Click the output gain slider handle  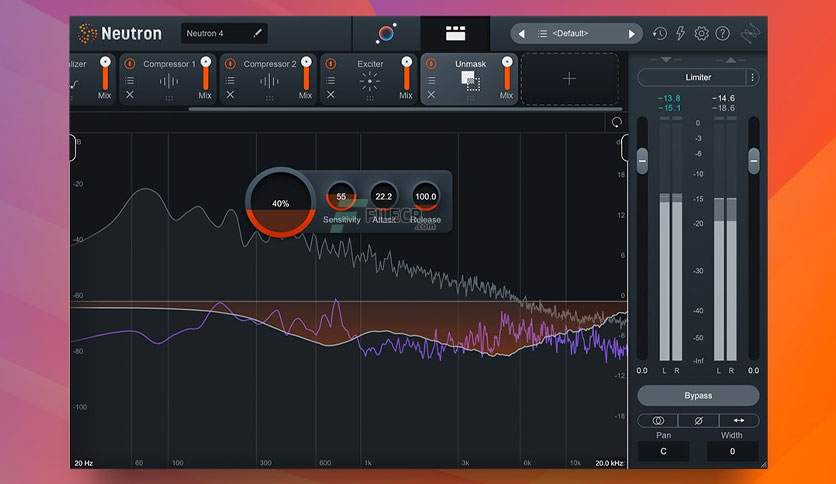point(754,160)
